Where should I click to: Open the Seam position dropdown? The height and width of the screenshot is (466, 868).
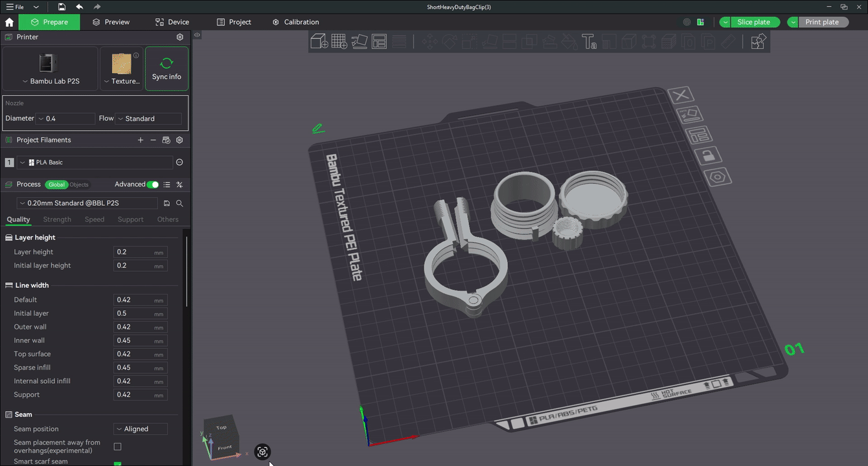pos(140,428)
